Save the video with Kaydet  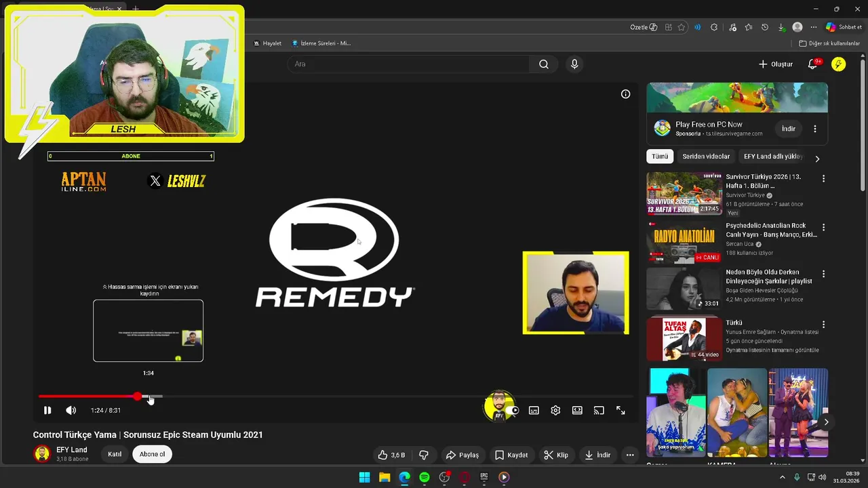point(511,455)
